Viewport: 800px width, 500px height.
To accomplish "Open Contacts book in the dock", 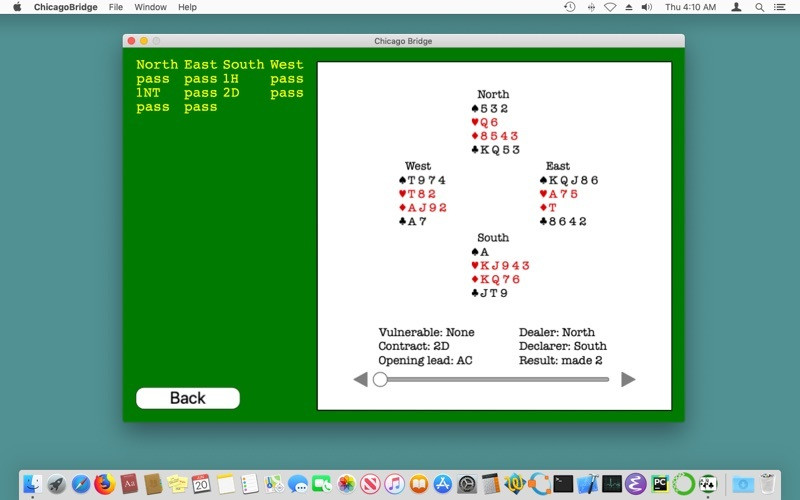I will click(153, 484).
